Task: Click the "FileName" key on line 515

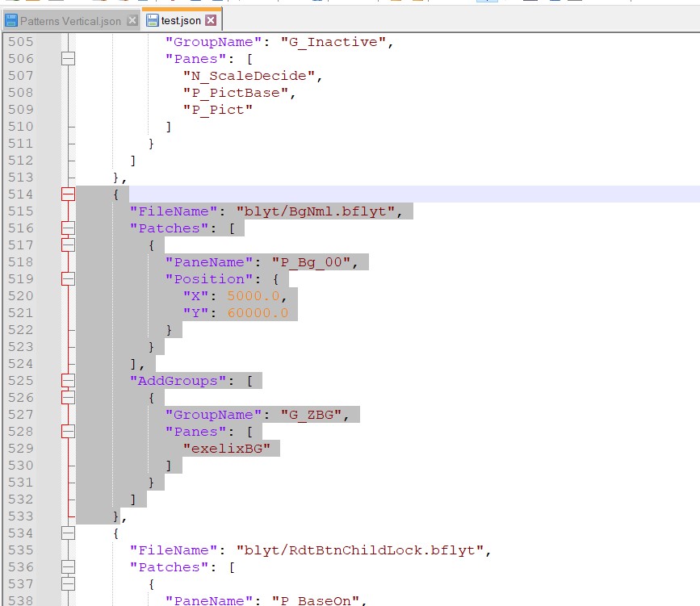Action: click(174, 211)
